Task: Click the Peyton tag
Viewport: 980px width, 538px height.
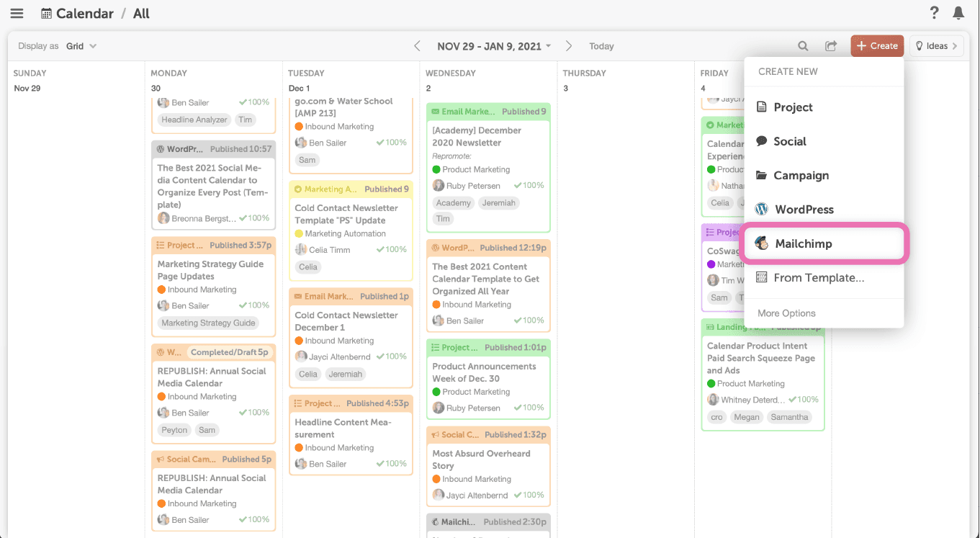Action: coord(174,430)
